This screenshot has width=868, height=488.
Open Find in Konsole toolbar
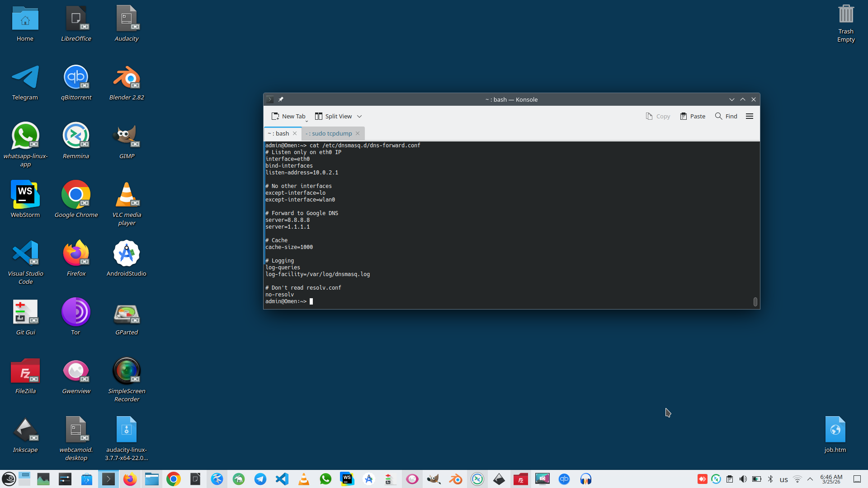(726, 116)
